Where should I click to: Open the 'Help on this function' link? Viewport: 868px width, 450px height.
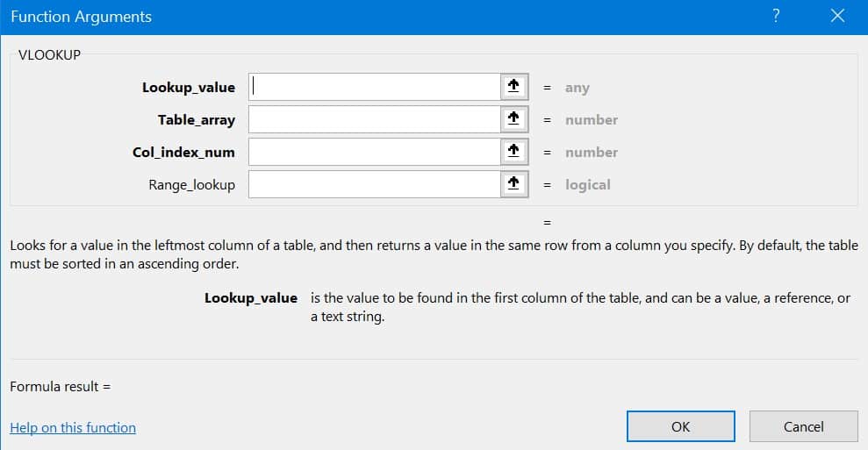(73, 428)
